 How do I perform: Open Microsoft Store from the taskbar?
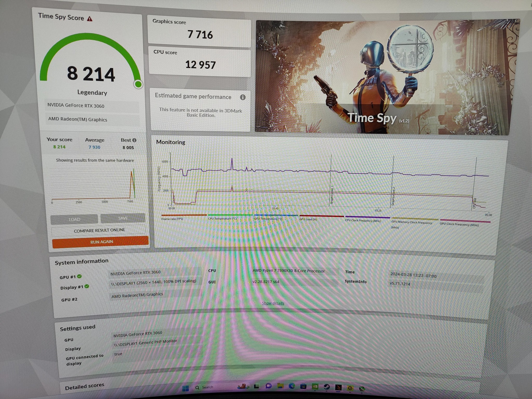(303, 386)
